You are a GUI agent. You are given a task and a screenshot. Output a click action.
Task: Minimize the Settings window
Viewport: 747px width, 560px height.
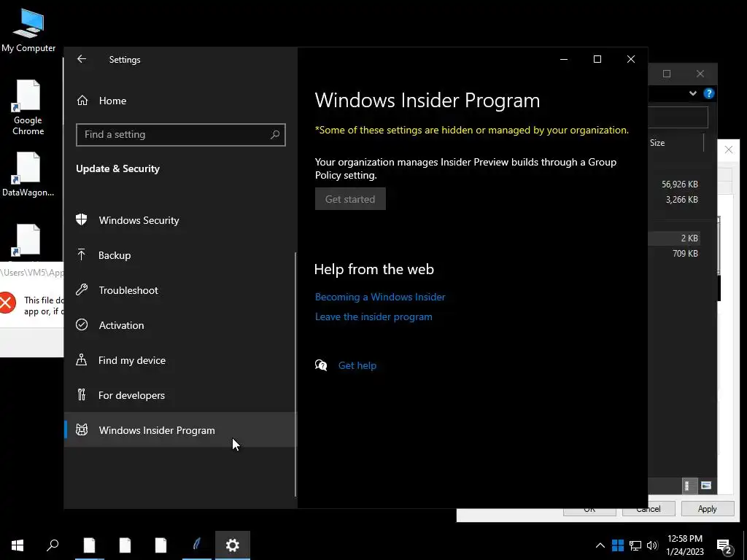[x=564, y=59]
